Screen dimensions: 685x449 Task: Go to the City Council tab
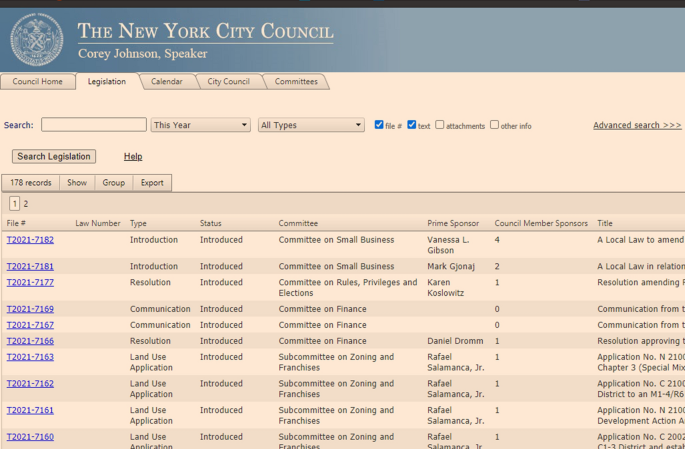pyautogui.click(x=228, y=82)
